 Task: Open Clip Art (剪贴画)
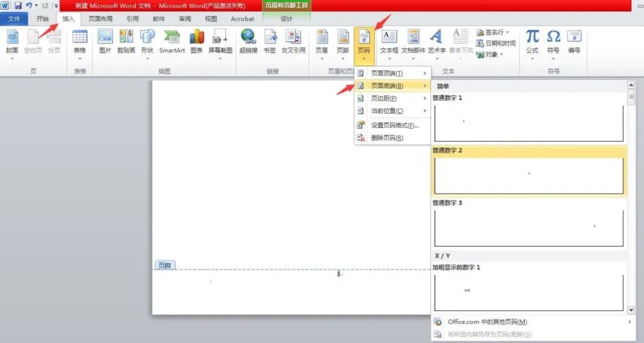pos(126,41)
